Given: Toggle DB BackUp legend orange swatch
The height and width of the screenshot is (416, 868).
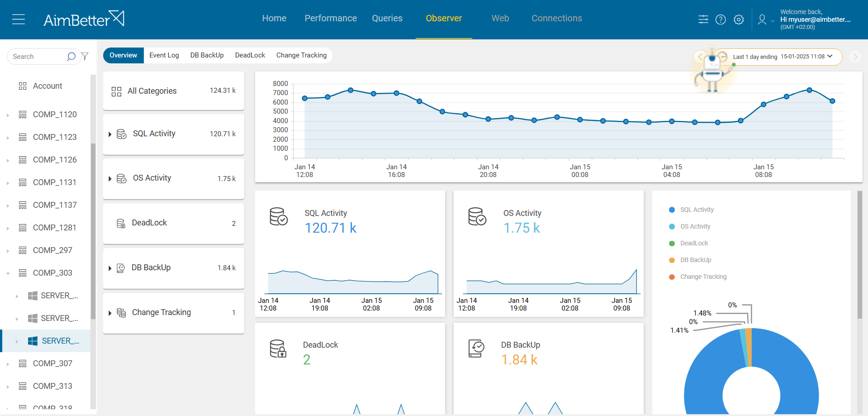Looking at the screenshot, I should (x=672, y=260).
